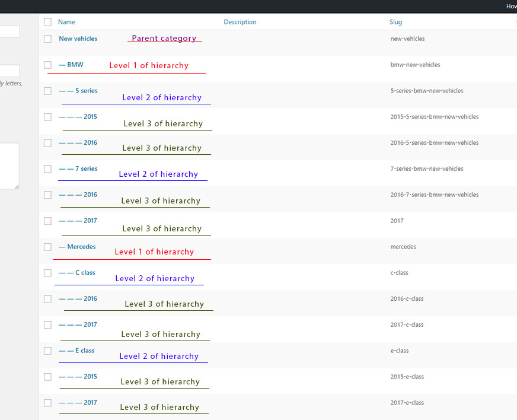Tick the checkbox for 2016-c-class row
The height and width of the screenshot is (420, 517).
(48, 299)
